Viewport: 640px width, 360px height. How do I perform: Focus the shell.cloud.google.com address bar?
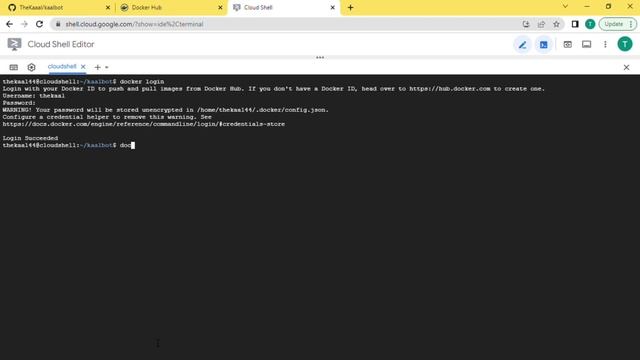[286, 24]
